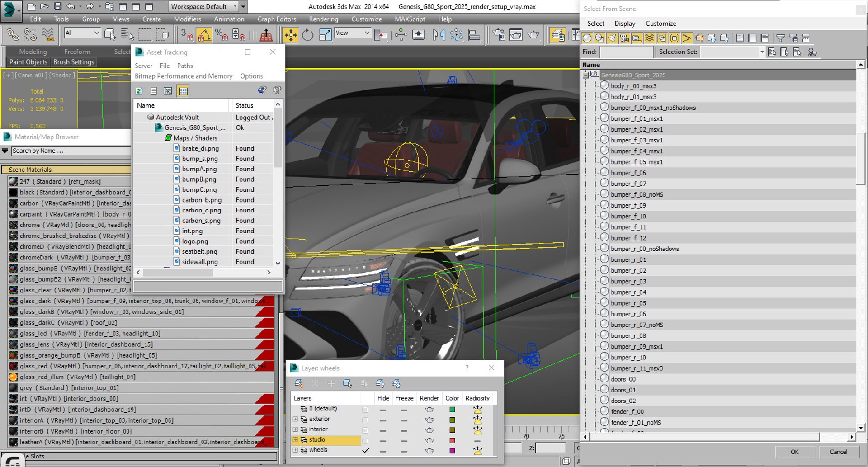Expand the interior layer
Image resolution: width=868 pixels, height=467 pixels.
pos(295,429)
